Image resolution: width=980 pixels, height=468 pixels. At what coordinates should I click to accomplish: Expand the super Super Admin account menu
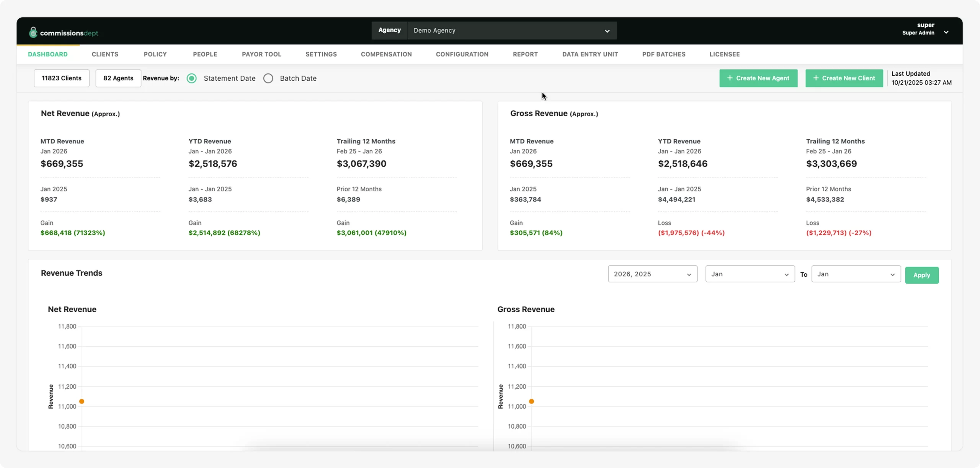946,32
